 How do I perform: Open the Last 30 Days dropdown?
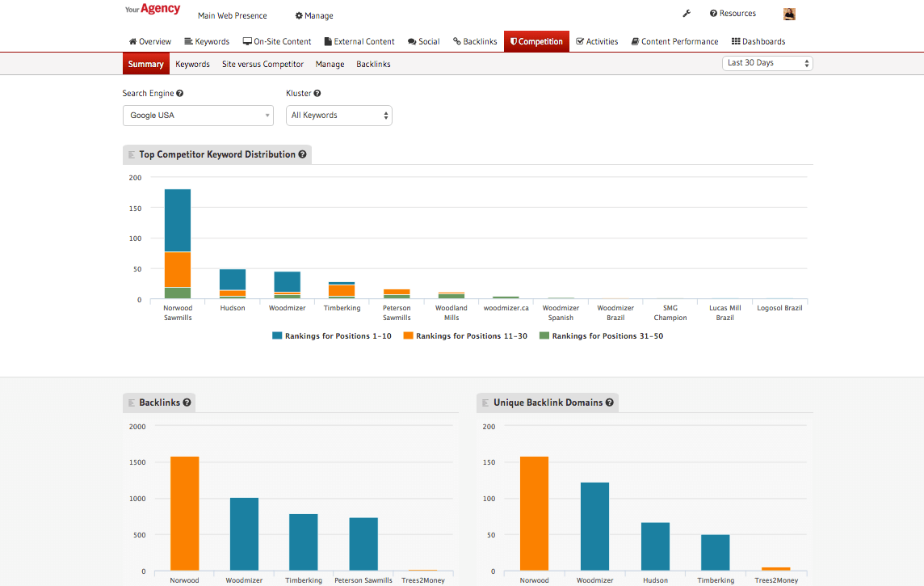click(x=767, y=63)
